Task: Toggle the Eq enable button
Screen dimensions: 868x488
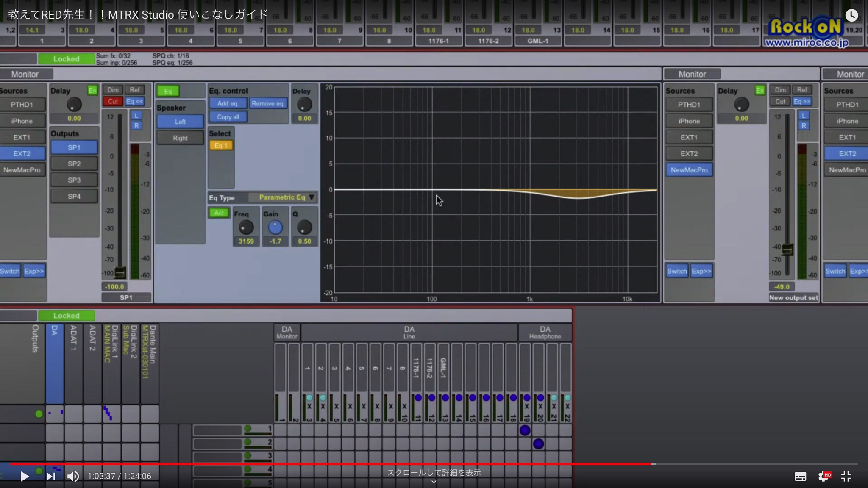Action: tap(168, 91)
